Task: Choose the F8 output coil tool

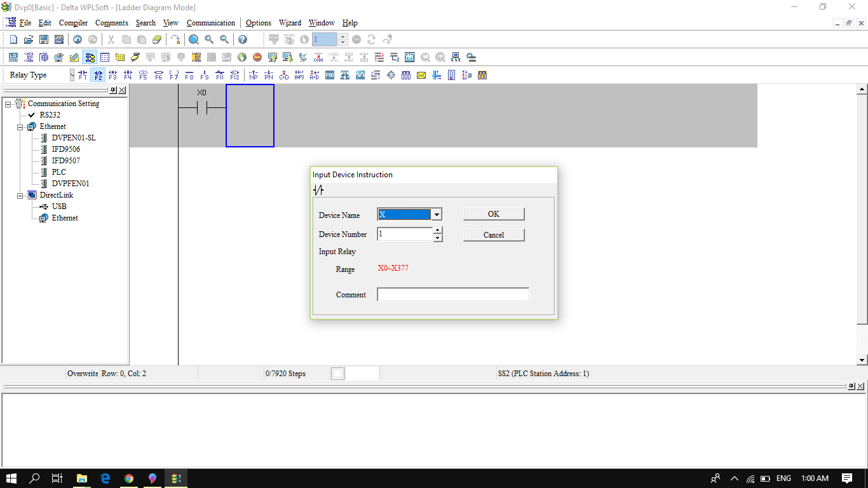Action: pos(188,75)
